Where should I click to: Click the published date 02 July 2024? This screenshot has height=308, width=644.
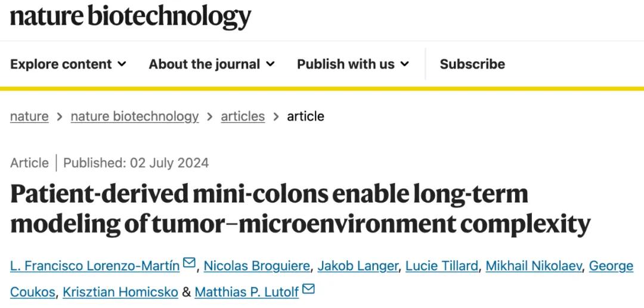(x=136, y=163)
